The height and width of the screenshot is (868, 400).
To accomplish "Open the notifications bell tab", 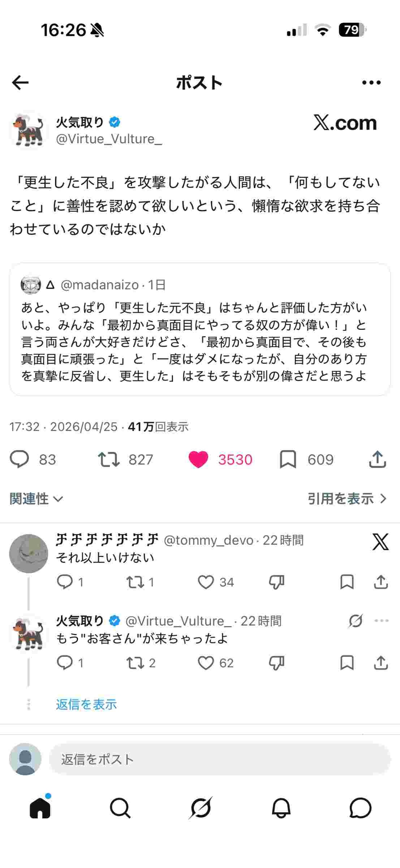I will click(x=281, y=808).
